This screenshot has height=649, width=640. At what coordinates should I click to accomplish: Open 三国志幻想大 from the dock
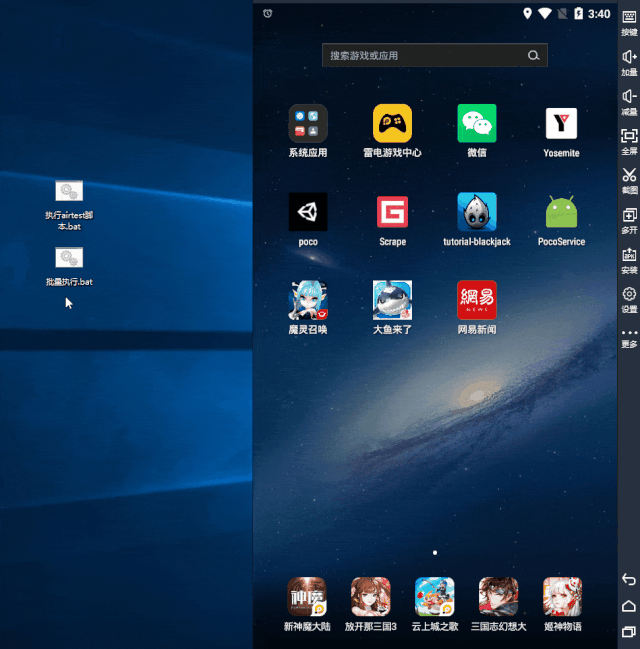tap(498, 596)
